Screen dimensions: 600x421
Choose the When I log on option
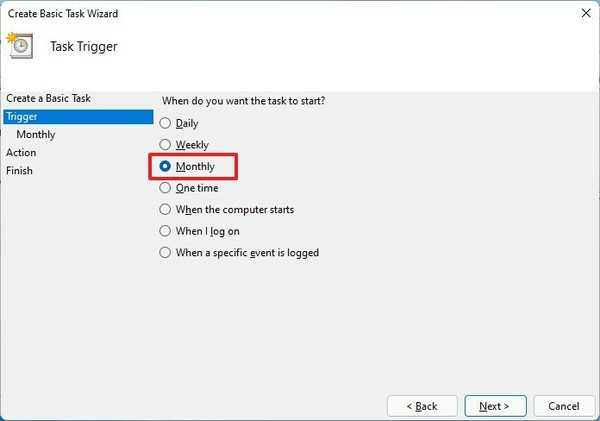[166, 231]
